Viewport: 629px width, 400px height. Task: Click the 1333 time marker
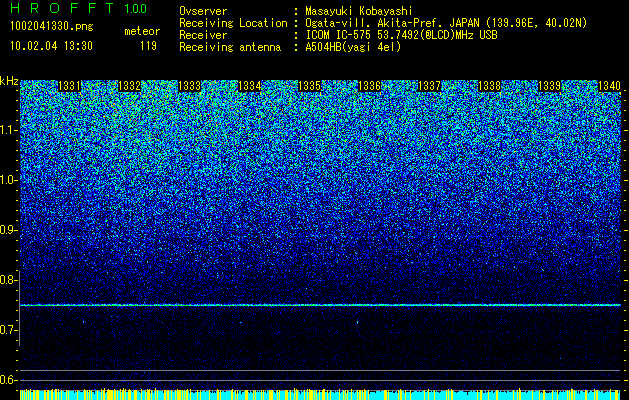[189, 86]
